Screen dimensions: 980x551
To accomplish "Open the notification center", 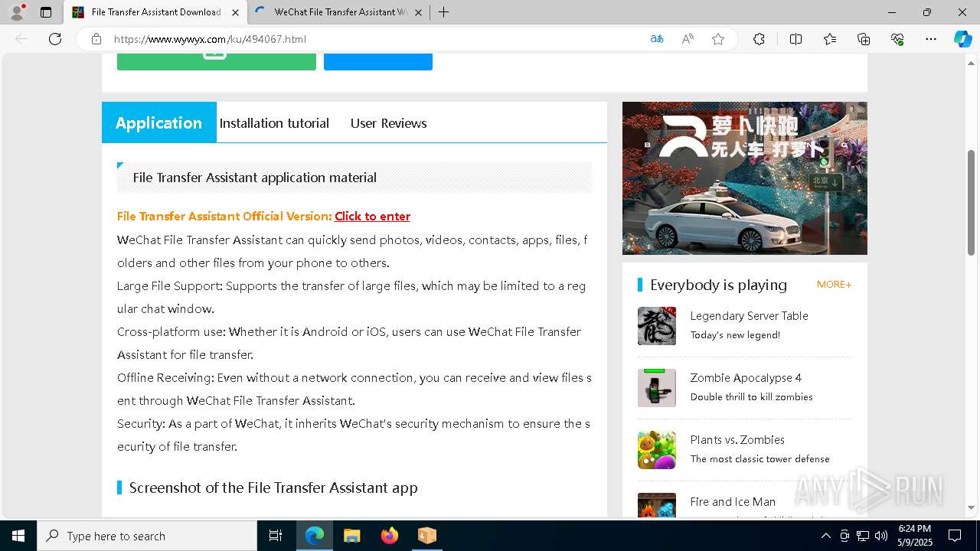I will tap(955, 536).
